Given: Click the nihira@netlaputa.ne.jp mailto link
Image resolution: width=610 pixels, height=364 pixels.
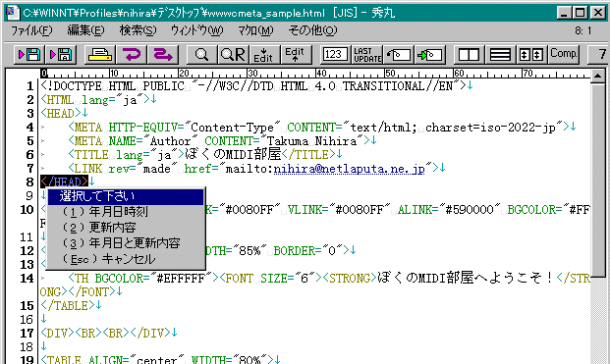Looking at the screenshot, I should (x=349, y=169).
